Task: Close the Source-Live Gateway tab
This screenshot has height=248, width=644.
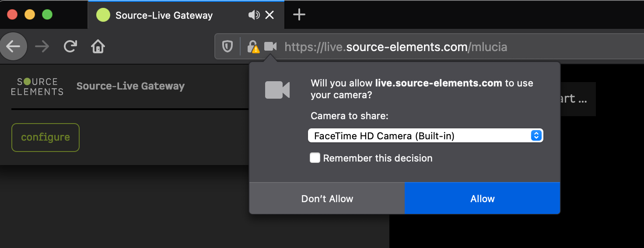Action: [270, 15]
